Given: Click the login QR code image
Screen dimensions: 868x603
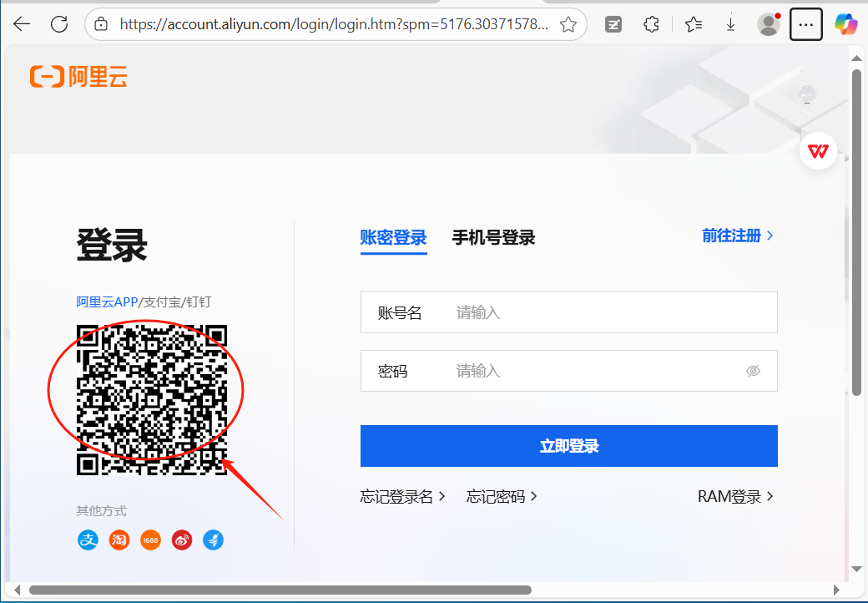Looking at the screenshot, I should click(152, 400).
